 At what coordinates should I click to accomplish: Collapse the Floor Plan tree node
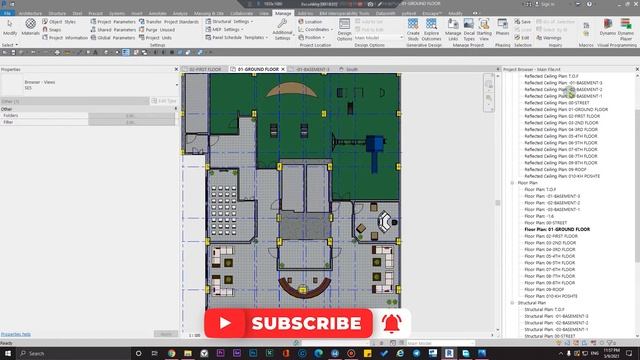[512, 183]
